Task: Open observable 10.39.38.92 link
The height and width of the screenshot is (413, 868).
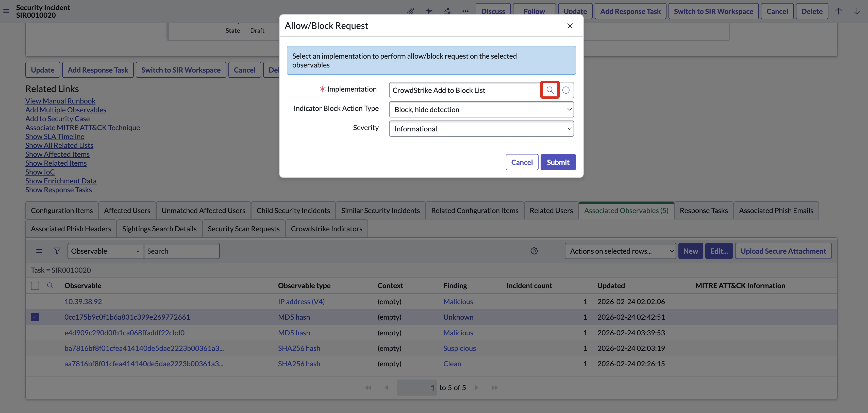Action: coord(83,301)
